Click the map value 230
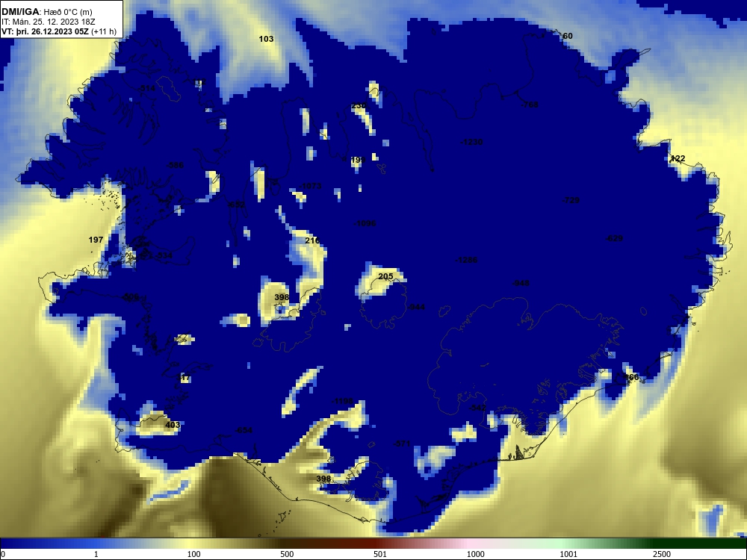This screenshot has height=560, width=747. pos(359,106)
